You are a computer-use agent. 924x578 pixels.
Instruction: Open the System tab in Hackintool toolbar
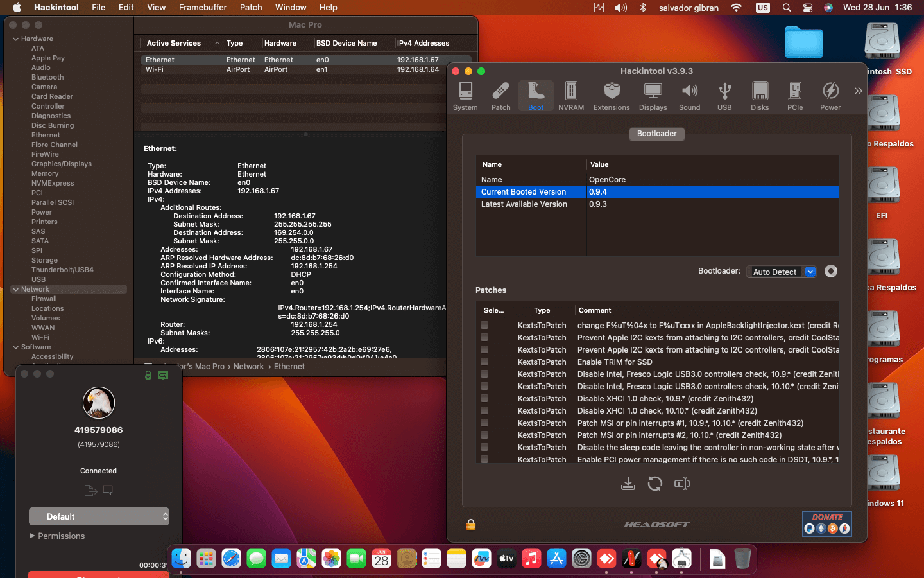(465, 96)
